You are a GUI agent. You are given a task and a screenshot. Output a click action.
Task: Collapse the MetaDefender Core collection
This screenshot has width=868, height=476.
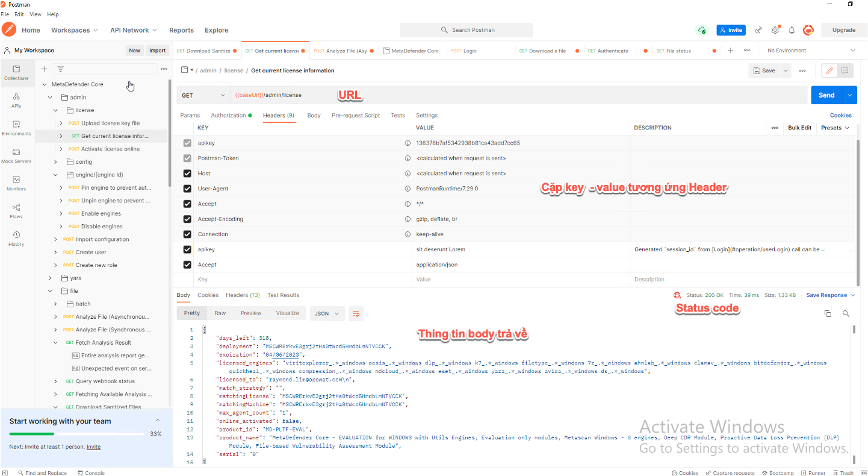[44, 84]
